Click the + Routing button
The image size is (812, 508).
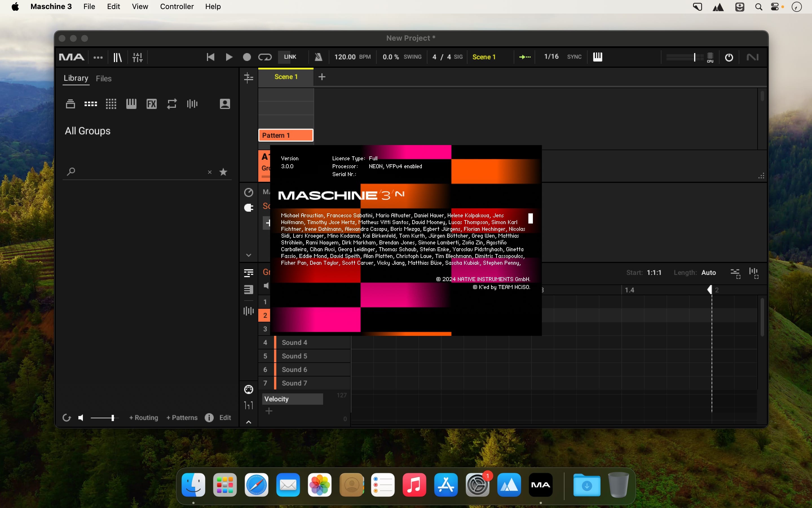pos(144,418)
